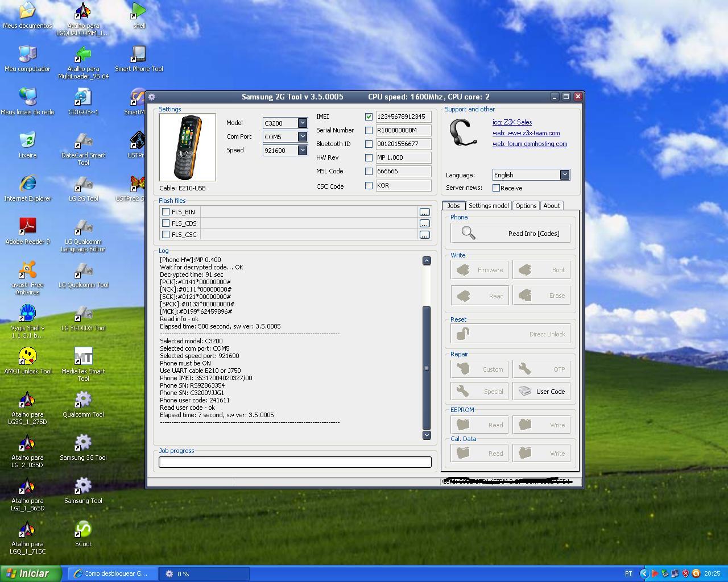This screenshot has height=582, width=728.
Task: Enable the Bluetooth ID checkbox
Action: (x=369, y=144)
